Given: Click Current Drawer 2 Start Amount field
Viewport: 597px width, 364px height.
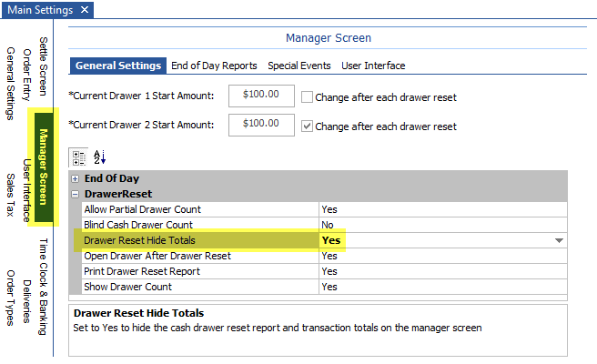Looking at the screenshot, I should coord(261,124).
